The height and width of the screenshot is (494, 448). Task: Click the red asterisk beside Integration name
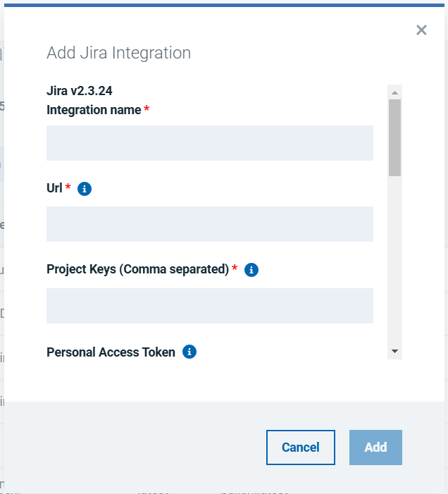coord(147,110)
